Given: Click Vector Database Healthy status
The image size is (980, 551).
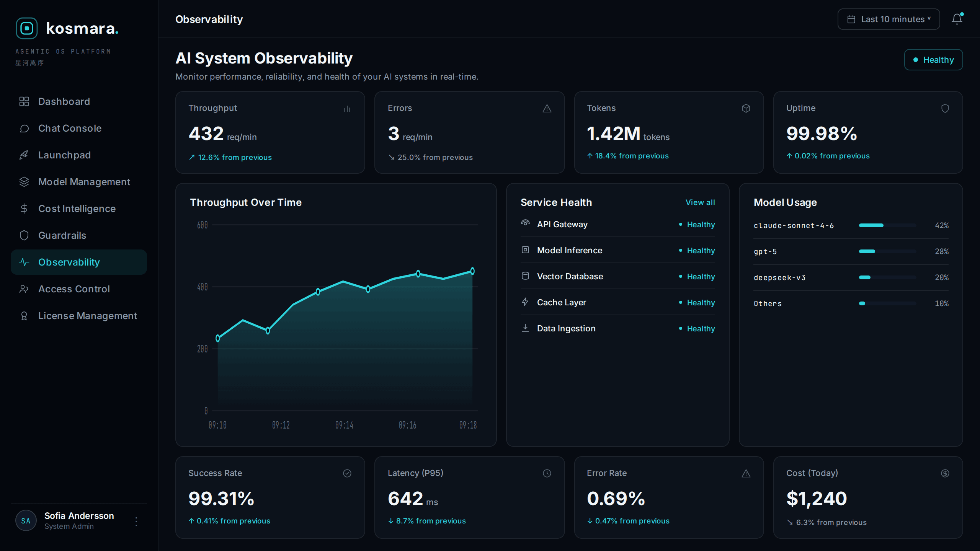Looking at the screenshot, I should [x=697, y=277].
